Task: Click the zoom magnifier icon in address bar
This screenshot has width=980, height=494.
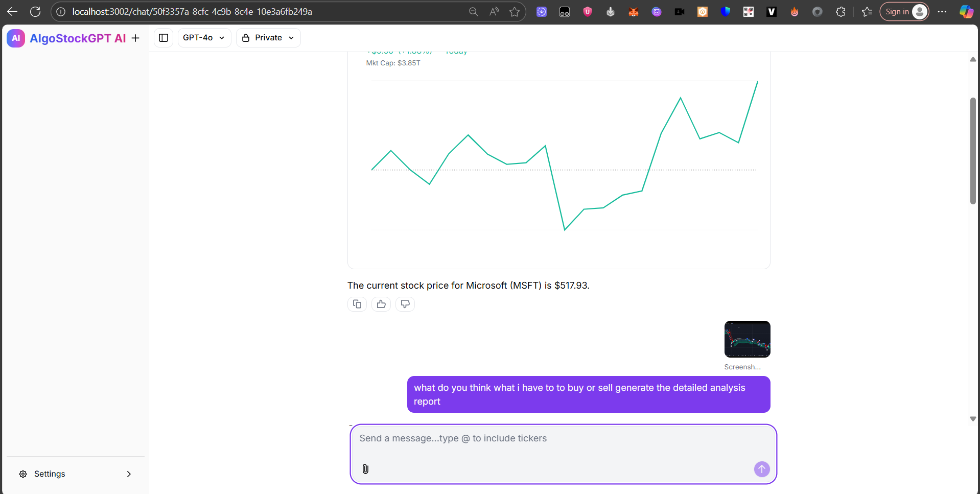Action: pos(474,12)
